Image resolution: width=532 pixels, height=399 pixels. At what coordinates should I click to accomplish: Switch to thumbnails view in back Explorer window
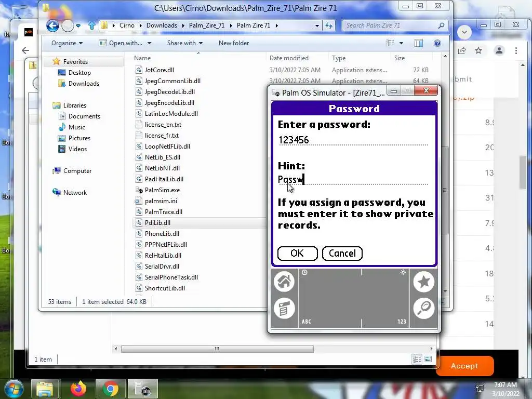(428, 359)
